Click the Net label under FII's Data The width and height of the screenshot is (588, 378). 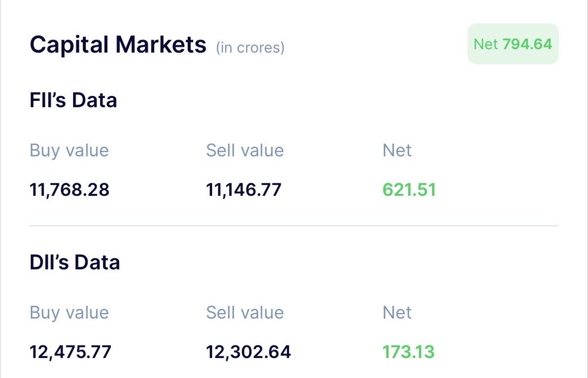click(397, 150)
